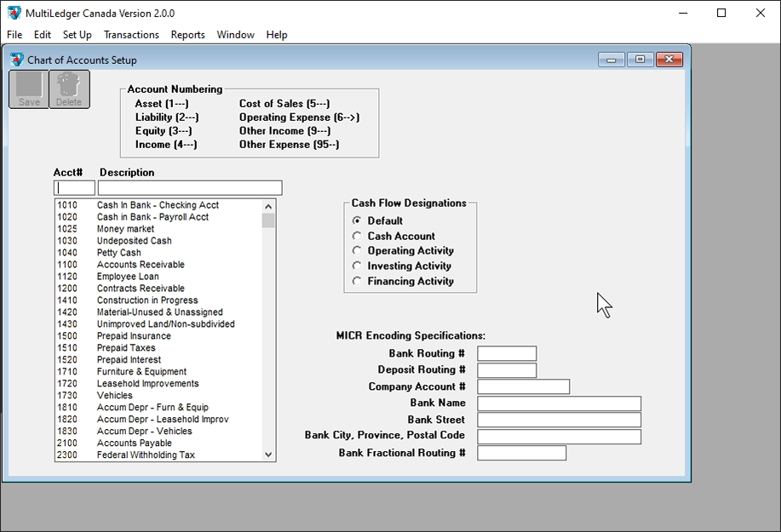Close the Chart of Accounts Setup window
Viewport: 781px width, 532px height.
pos(669,60)
